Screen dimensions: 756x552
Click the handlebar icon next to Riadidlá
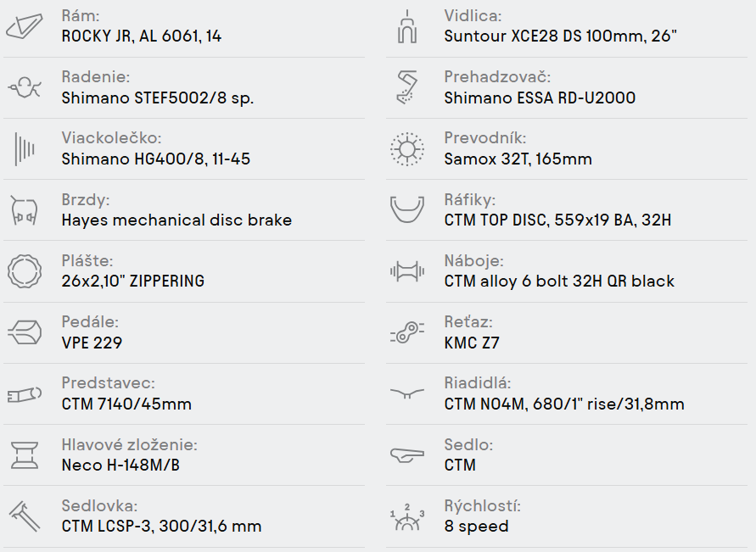point(407,394)
